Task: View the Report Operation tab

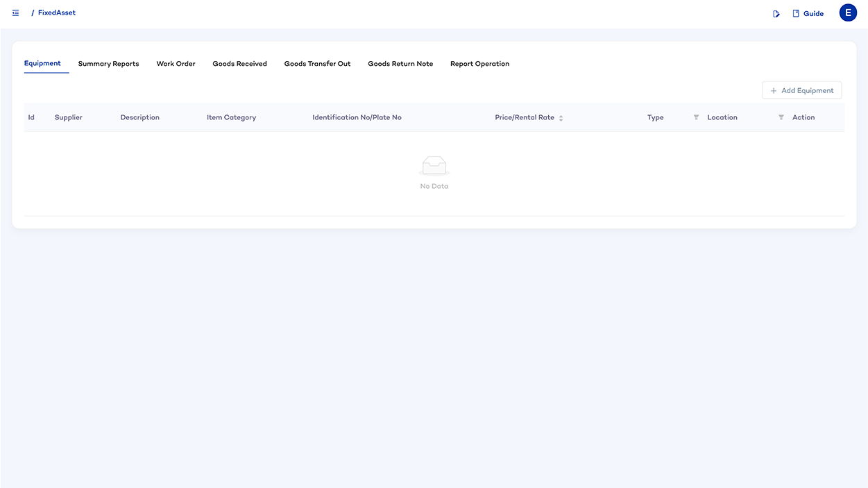Action: pyautogui.click(x=479, y=64)
